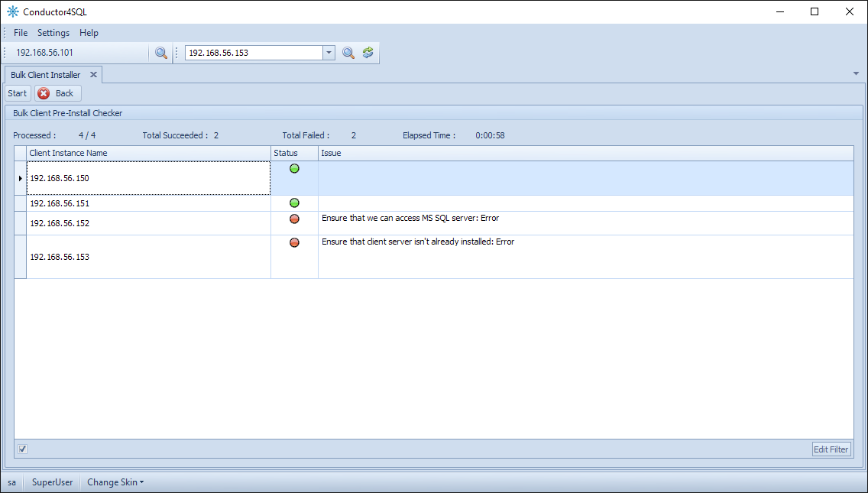Click the Total Succeeded label
868x493 pixels.
pos(176,135)
